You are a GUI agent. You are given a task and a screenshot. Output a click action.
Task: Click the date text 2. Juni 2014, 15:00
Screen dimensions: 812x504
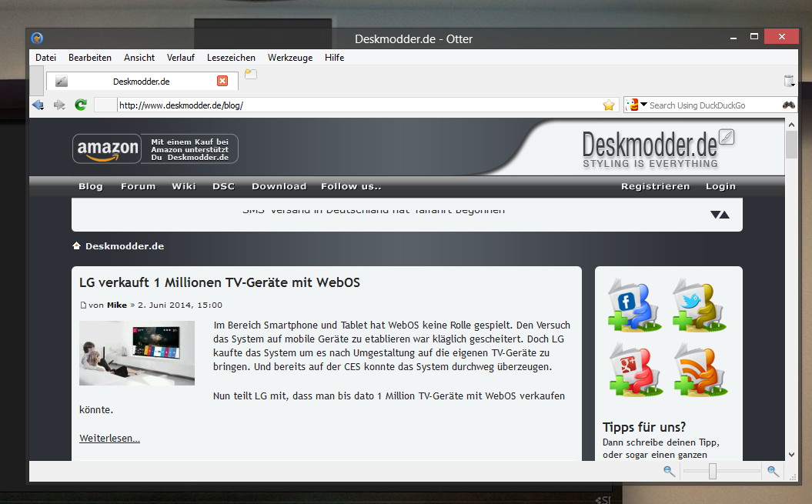pyautogui.click(x=180, y=305)
